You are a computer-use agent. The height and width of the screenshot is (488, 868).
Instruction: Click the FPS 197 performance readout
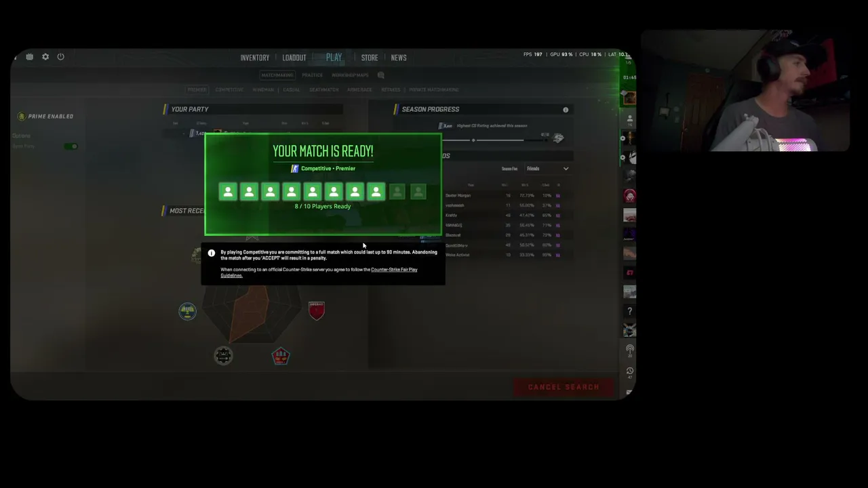point(533,55)
